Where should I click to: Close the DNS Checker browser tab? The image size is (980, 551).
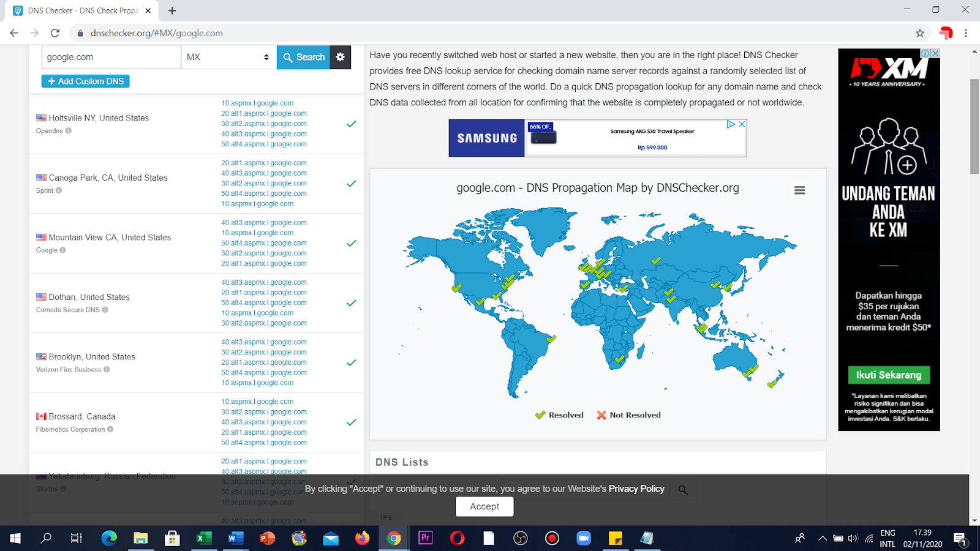(148, 10)
